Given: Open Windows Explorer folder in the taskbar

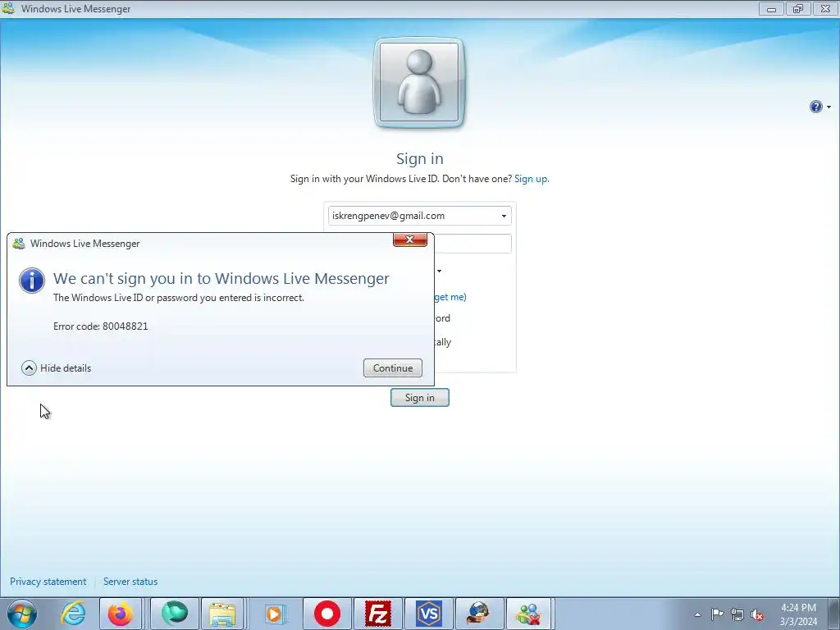Looking at the screenshot, I should click(222, 614).
